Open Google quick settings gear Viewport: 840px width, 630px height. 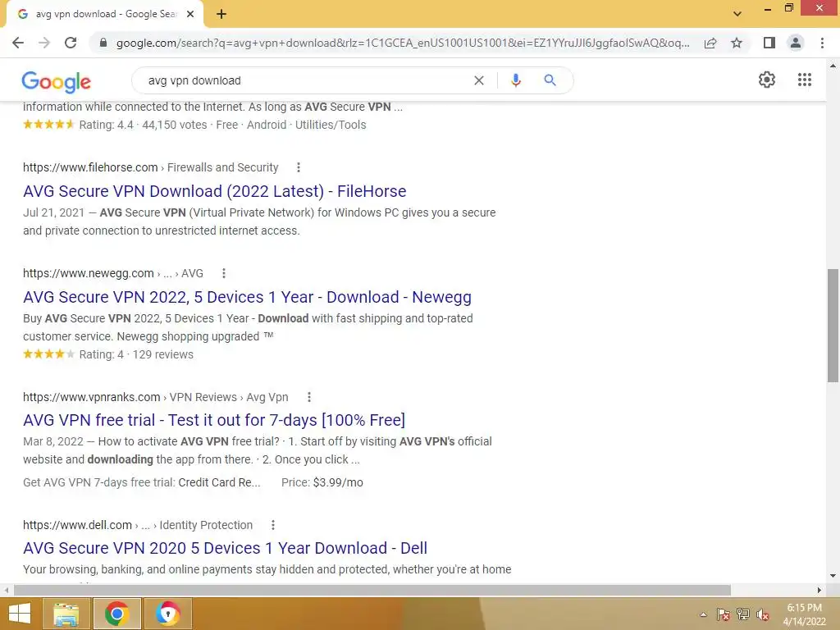(x=767, y=80)
